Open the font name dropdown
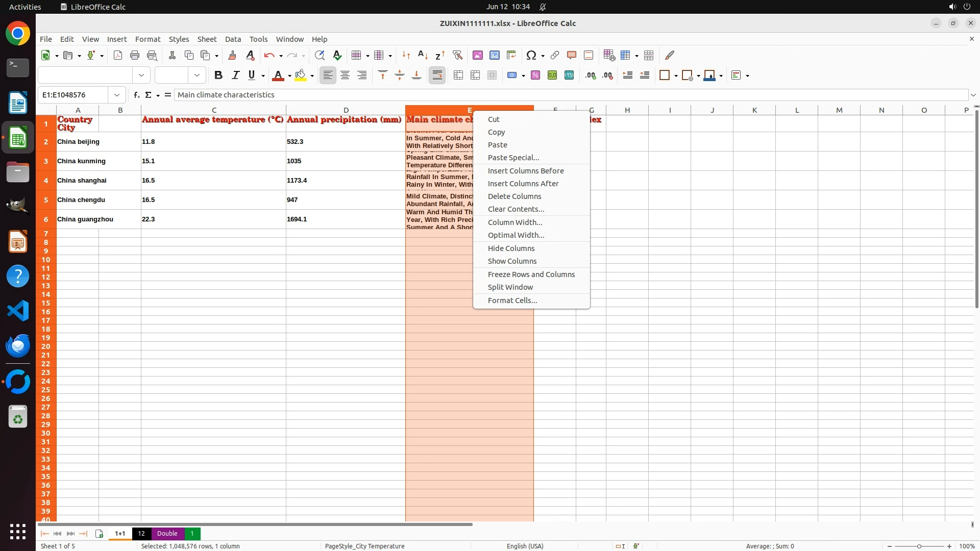Screen dimensions: 980x551 click(x=141, y=76)
